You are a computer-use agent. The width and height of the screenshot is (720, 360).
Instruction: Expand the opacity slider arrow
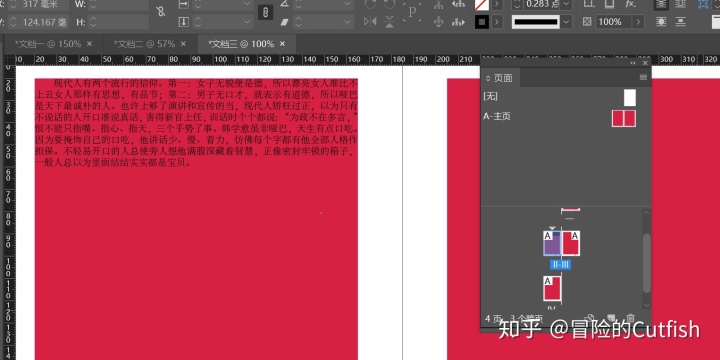(638, 22)
